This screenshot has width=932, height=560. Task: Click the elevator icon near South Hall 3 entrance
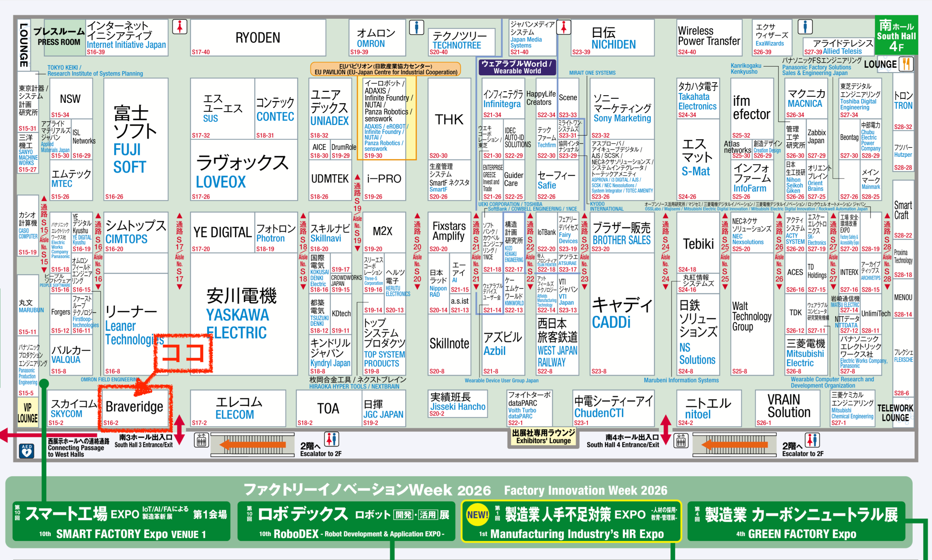(x=201, y=440)
